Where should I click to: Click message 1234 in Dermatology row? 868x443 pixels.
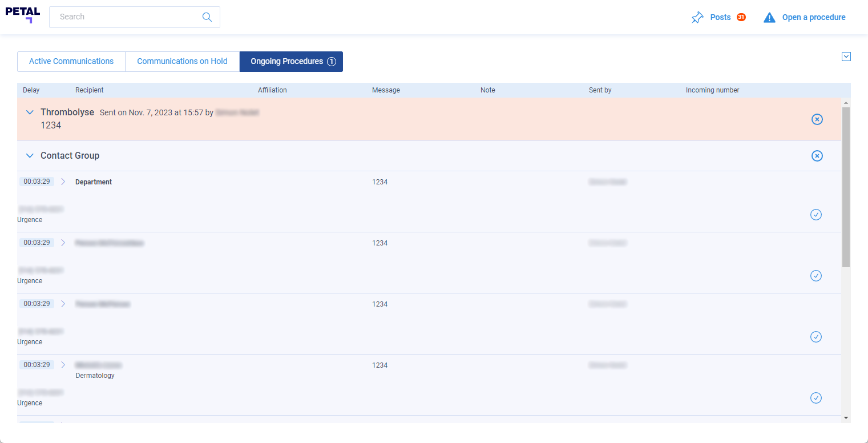point(380,365)
